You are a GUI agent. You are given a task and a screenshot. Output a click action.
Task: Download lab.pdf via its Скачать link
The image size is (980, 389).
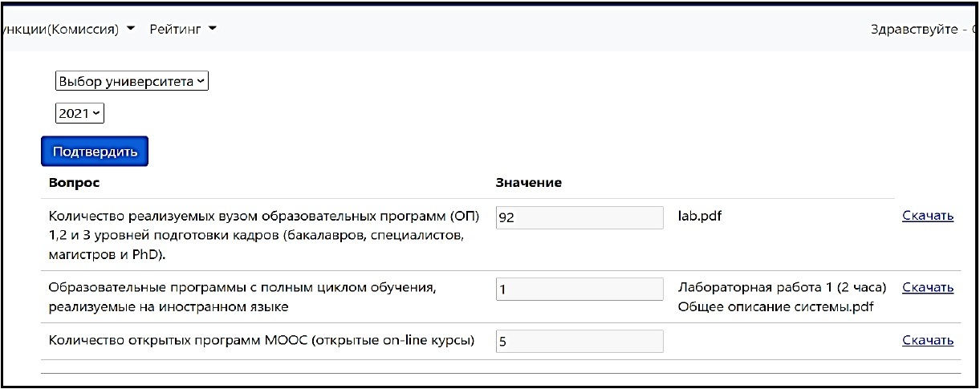[927, 216]
